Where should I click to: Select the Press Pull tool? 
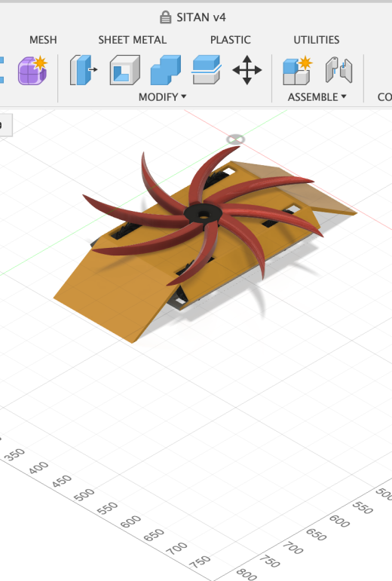83,70
